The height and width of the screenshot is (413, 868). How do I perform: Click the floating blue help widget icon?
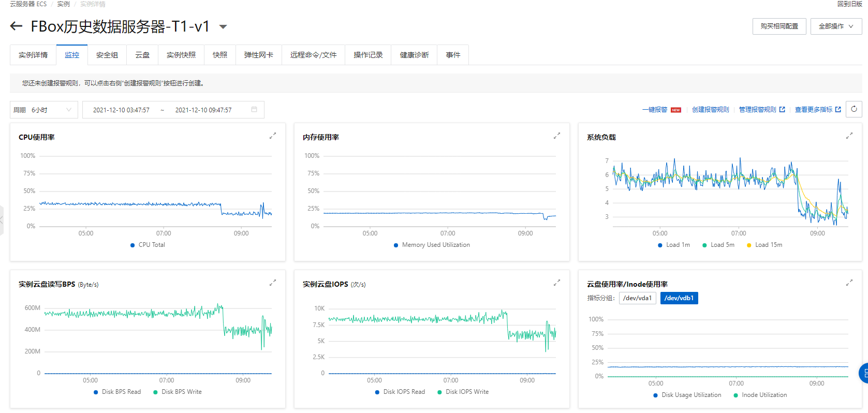tap(864, 373)
